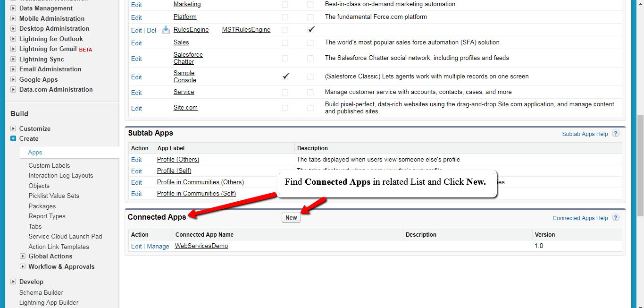The height and width of the screenshot is (308, 644).
Task: Expand Data Management section
Action: [13, 9]
